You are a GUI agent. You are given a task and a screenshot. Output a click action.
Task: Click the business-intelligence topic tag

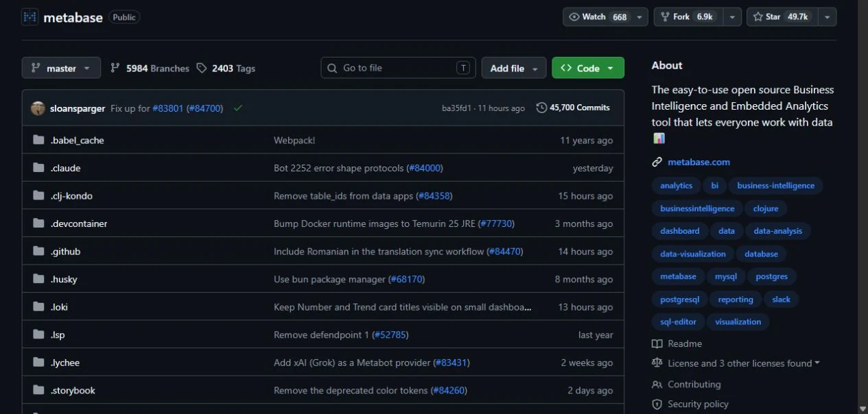click(x=776, y=186)
